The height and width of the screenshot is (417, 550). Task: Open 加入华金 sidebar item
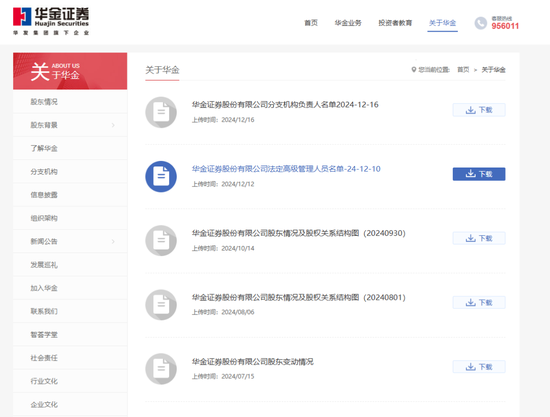coord(70,288)
